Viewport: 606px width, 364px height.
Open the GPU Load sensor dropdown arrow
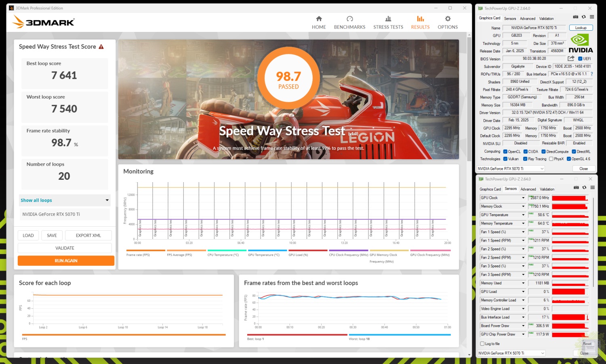point(523,292)
